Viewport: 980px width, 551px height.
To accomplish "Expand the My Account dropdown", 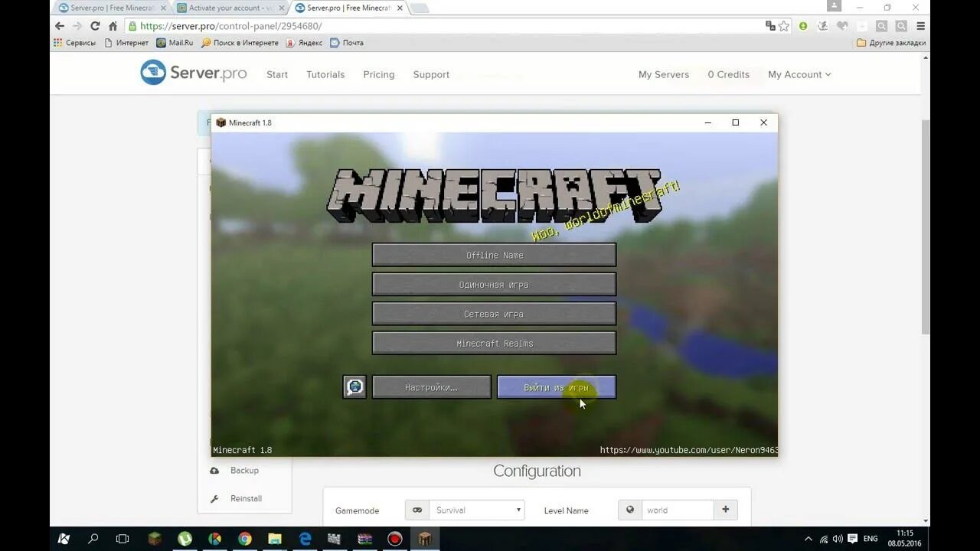I will point(799,74).
